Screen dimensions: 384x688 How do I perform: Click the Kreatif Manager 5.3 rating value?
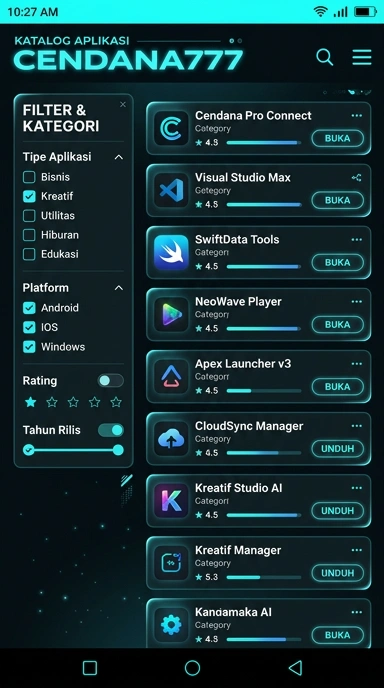point(212,577)
